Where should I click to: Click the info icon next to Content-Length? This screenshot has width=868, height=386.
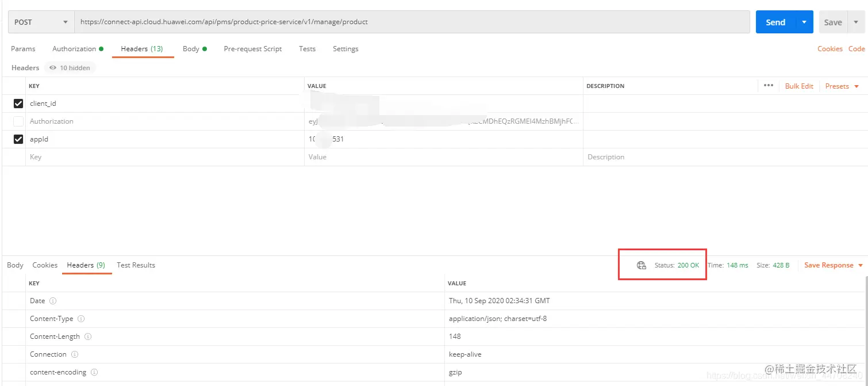coord(88,337)
